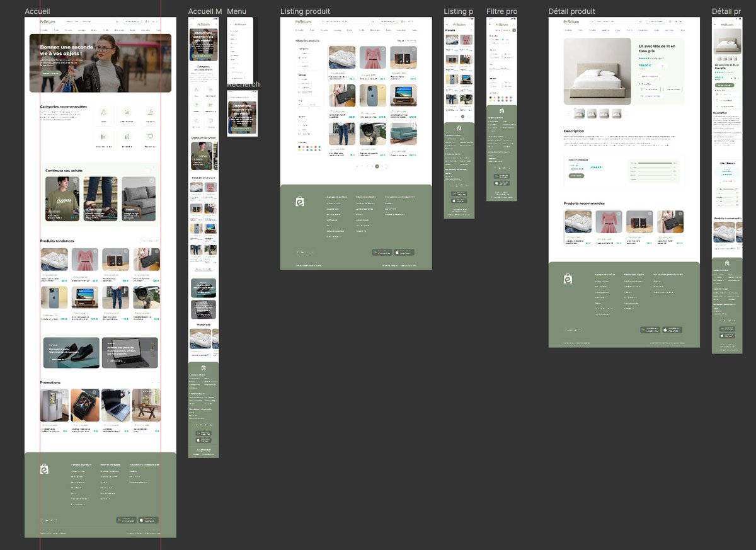Select the Détail produit frame label

(x=572, y=11)
